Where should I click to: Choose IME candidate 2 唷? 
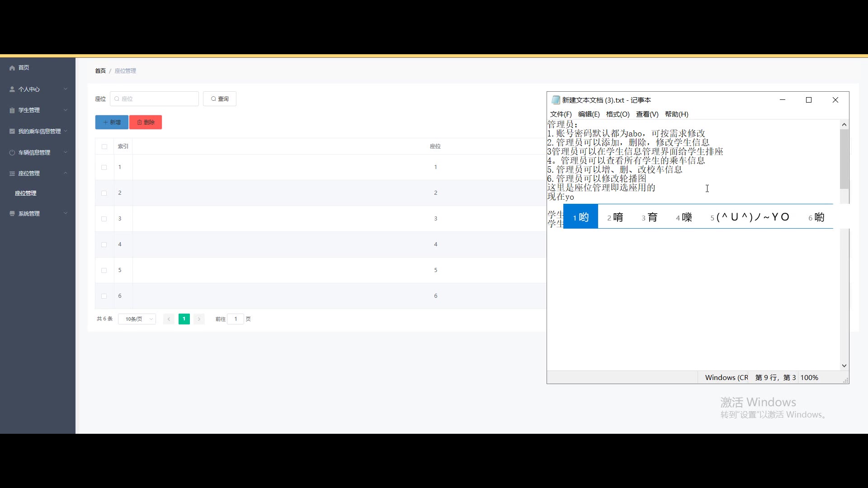(615, 217)
